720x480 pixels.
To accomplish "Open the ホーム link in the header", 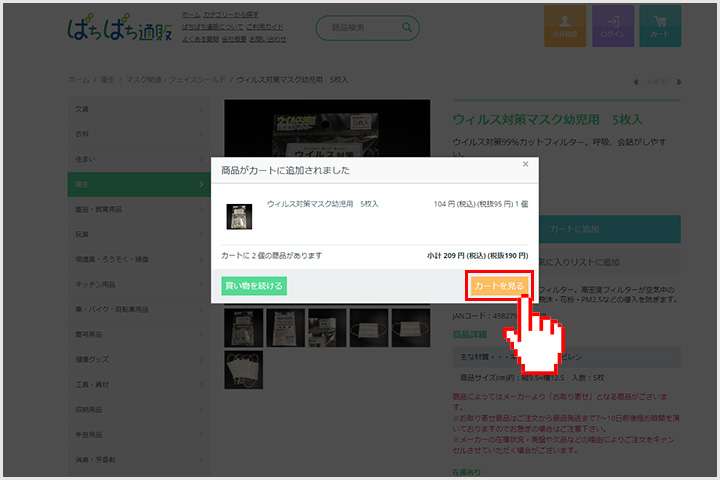I will pyautogui.click(x=191, y=15).
